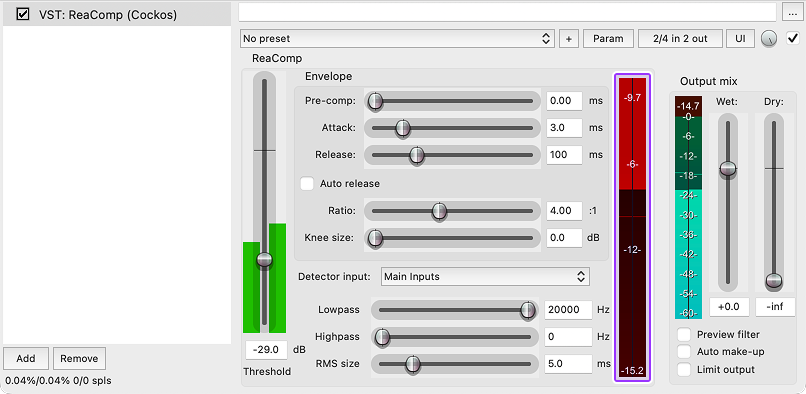Click the gain reduction meter
Viewport: 806px width, 394px height.
coord(632,228)
